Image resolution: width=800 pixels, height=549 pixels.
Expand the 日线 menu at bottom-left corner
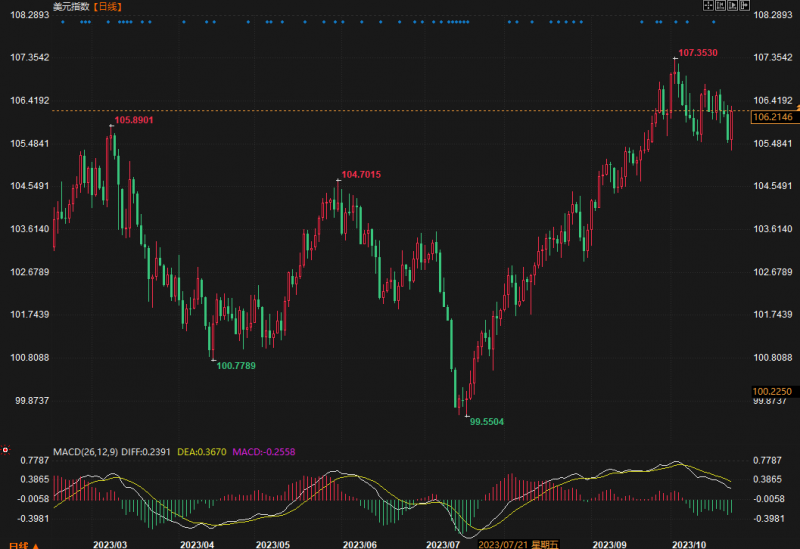20,545
